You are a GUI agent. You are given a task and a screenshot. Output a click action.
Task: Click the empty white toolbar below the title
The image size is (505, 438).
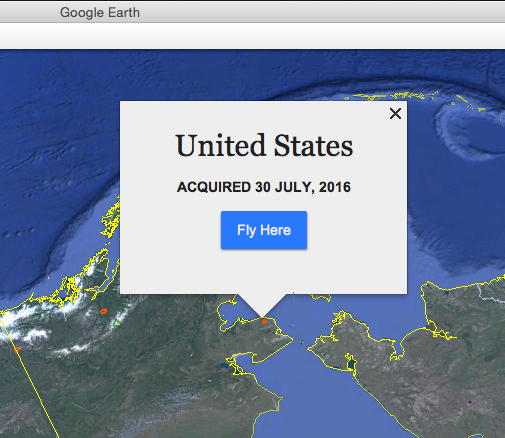pyautogui.click(x=252, y=36)
